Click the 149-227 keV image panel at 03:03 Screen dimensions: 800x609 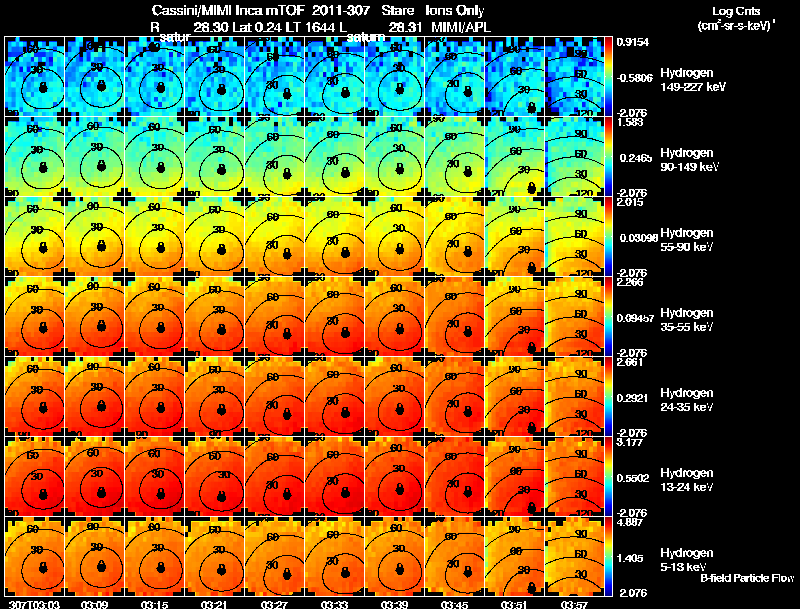35,77
